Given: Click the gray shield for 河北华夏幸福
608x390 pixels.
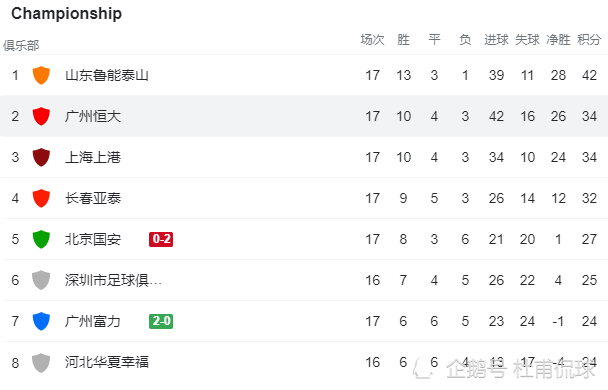Looking at the screenshot, I should click(x=41, y=363).
